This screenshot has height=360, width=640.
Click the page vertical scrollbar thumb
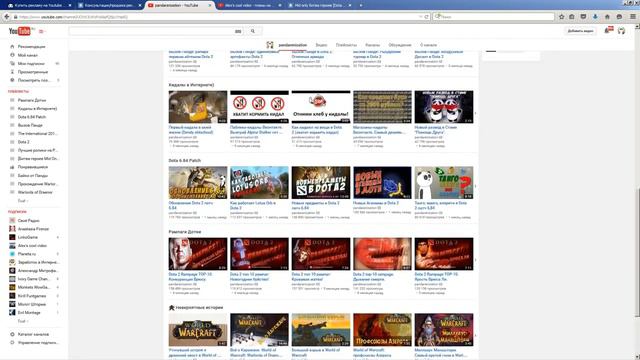[637, 251]
